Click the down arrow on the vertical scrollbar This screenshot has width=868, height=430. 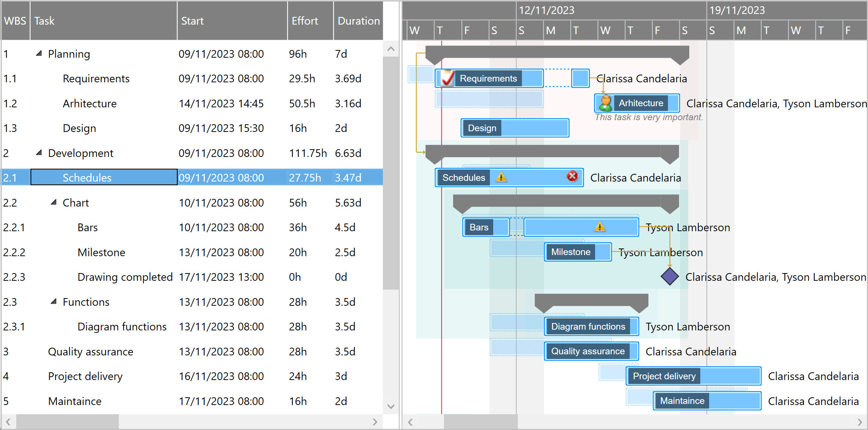point(391,406)
